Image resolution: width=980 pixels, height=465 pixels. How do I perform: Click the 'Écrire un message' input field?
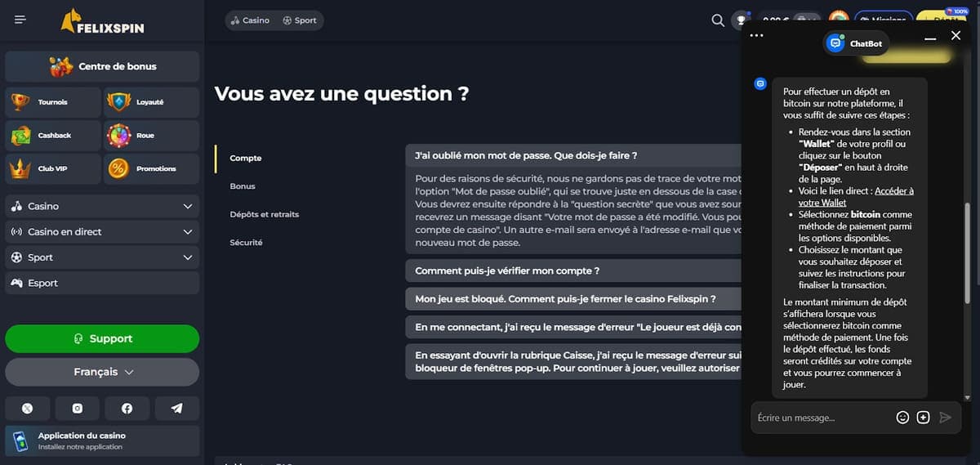coord(821,418)
